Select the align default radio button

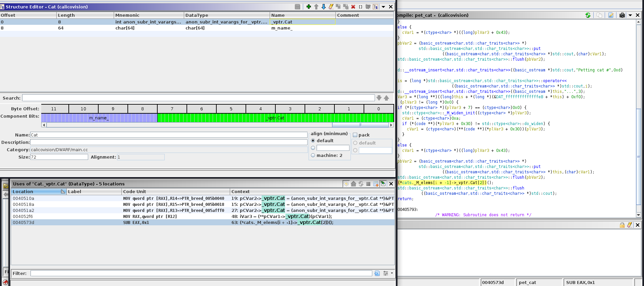pos(313,140)
